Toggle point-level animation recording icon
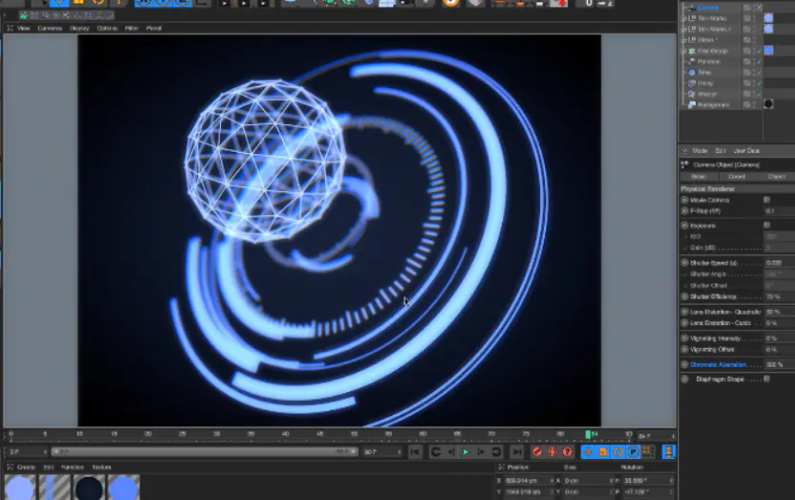The height and width of the screenshot is (500, 795). pos(648,452)
